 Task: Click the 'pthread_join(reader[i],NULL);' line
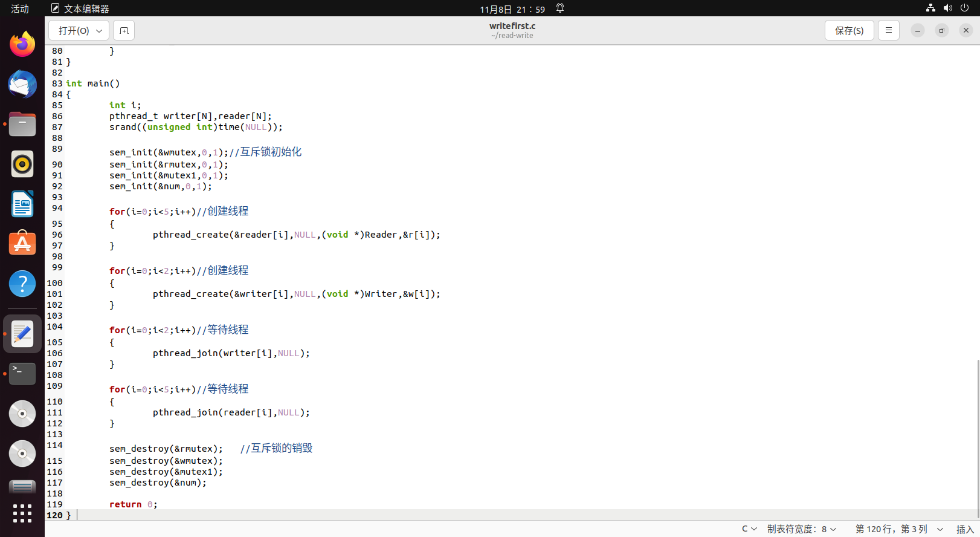pos(231,412)
